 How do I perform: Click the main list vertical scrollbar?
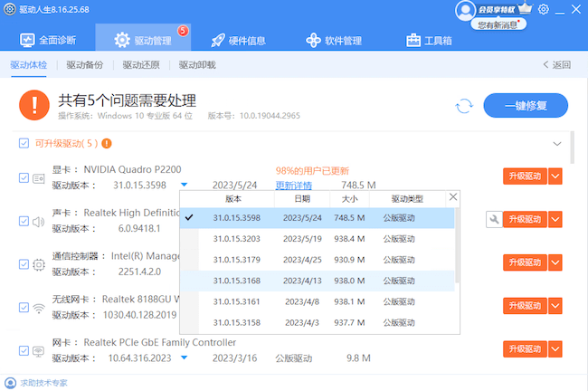pos(572,148)
